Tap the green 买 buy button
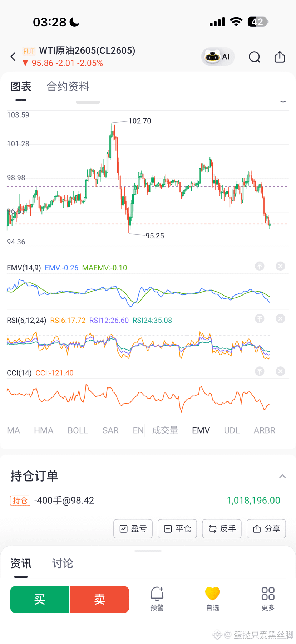The image size is (296, 644). 40,599
